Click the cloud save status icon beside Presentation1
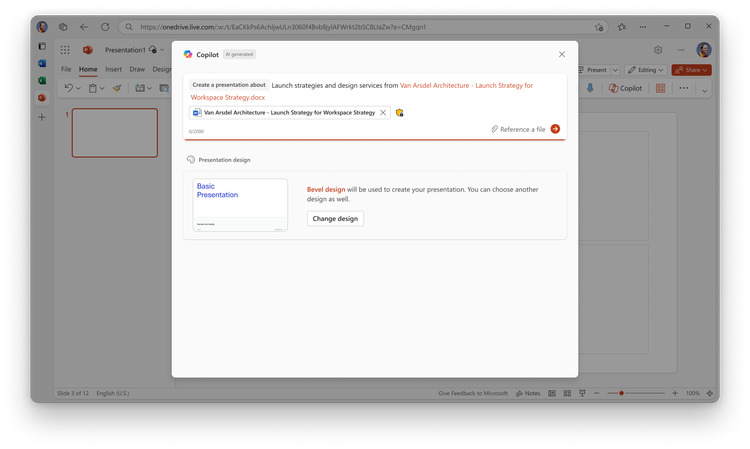The image size is (750, 449). [x=153, y=49]
